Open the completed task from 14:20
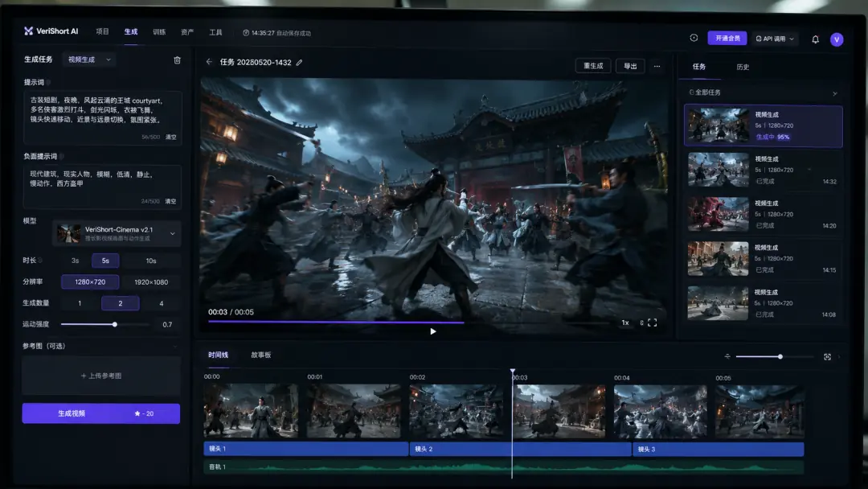This screenshot has width=868, height=489. (x=764, y=214)
